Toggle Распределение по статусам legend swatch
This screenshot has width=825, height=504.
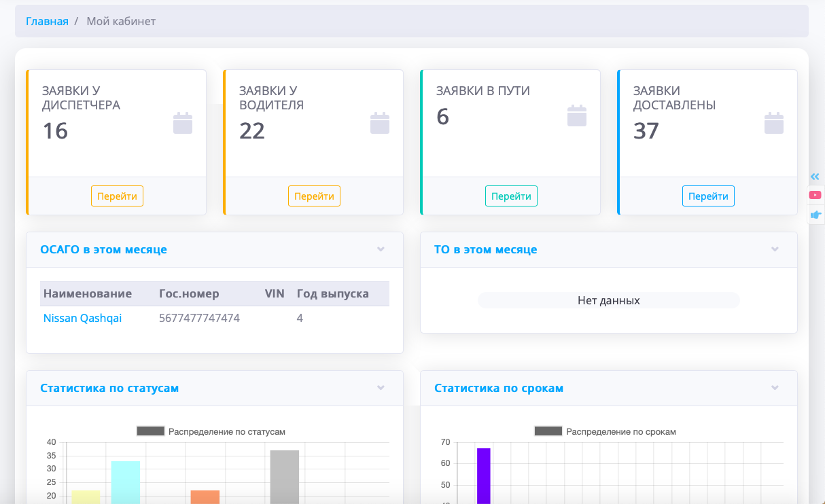pos(151,431)
